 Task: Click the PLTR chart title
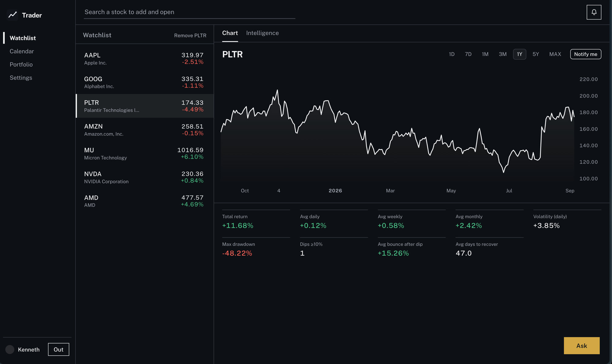click(232, 54)
